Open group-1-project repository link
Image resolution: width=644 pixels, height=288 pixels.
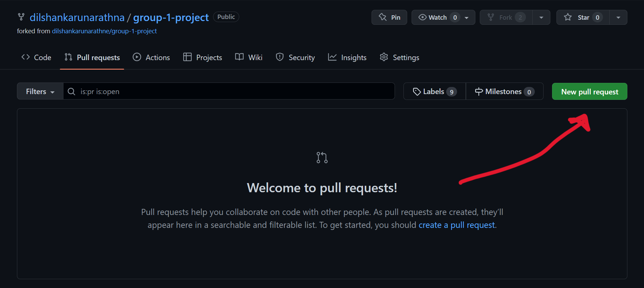(171, 17)
